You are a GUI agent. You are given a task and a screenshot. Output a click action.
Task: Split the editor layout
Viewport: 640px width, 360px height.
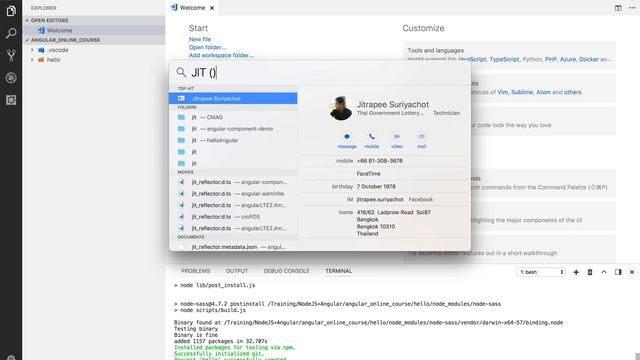[x=618, y=8]
